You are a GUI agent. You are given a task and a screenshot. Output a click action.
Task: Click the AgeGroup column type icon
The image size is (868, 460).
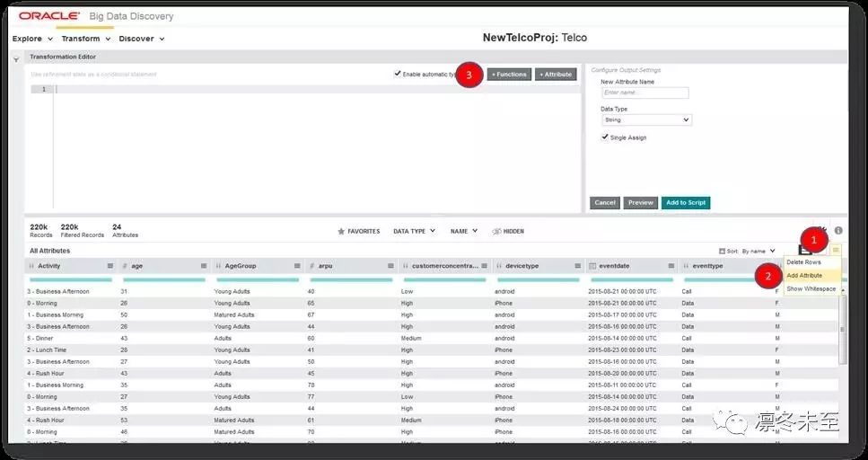pos(219,266)
